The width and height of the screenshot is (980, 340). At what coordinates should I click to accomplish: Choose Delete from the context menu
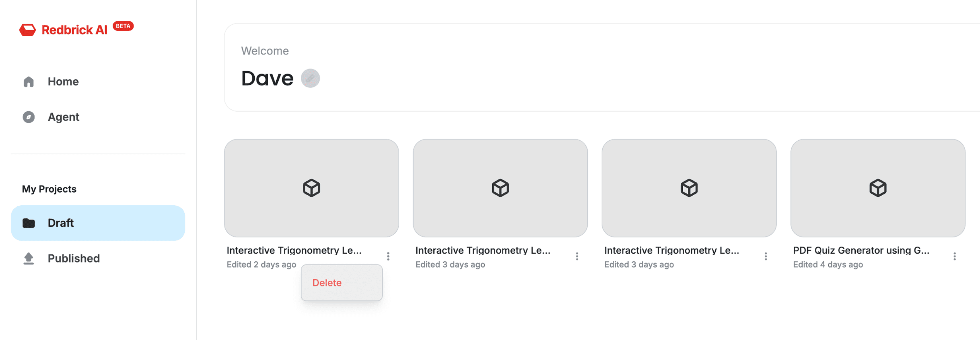tap(327, 283)
